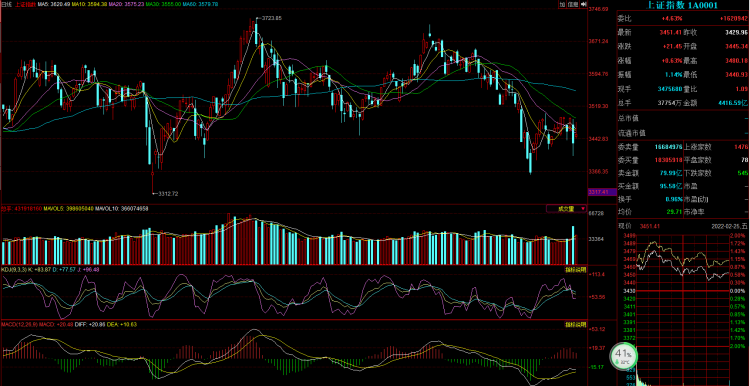Viewport: 750px width, 386px height.
Task: Click the KDJ(9,3,3) indicator header
Action: [13, 269]
